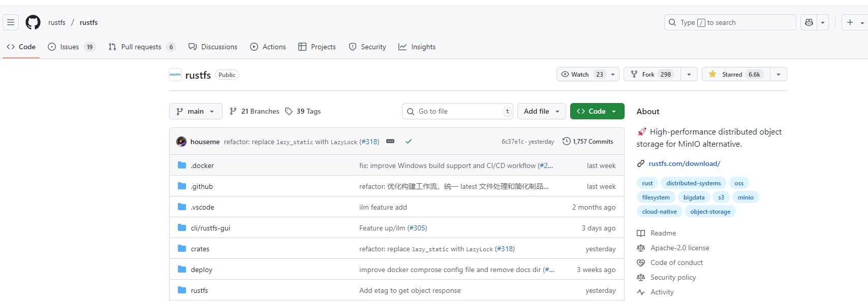Click the commits history clock icon

[x=567, y=142]
